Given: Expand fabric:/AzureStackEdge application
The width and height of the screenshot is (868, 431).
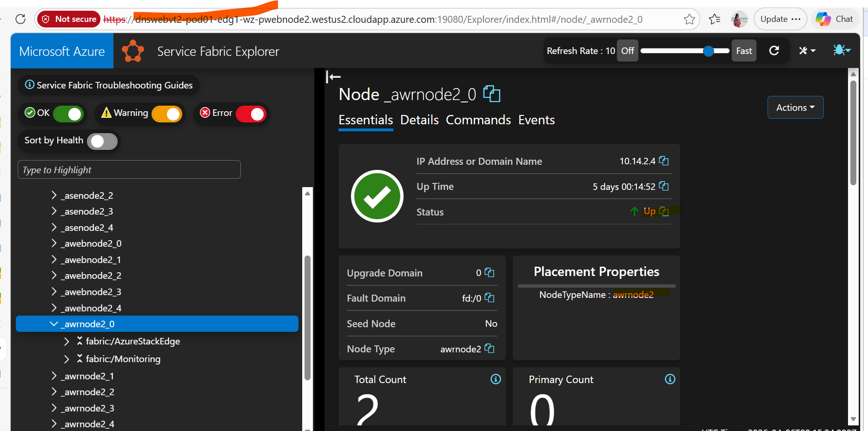Looking at the screenshot, I should (66, 341).
